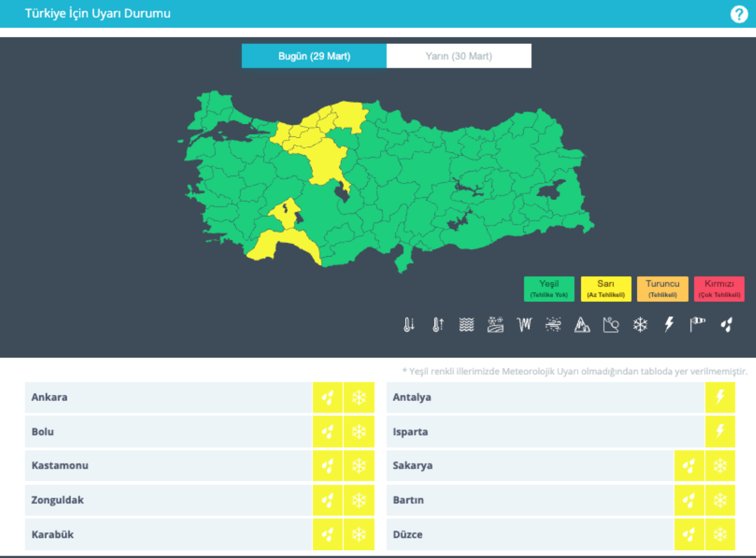Open the help question mark icon
Viewport: 756px width, 558px height.
coord(739,14)
